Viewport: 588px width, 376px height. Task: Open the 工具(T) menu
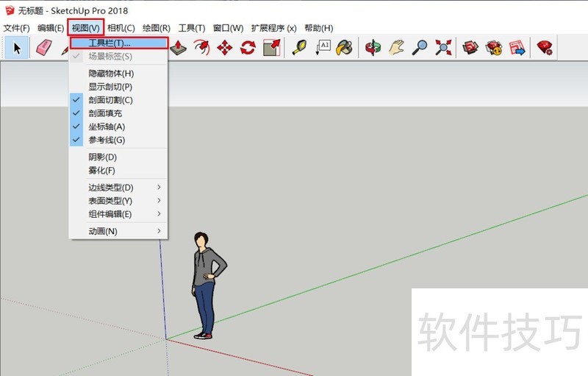click(192, 28)
